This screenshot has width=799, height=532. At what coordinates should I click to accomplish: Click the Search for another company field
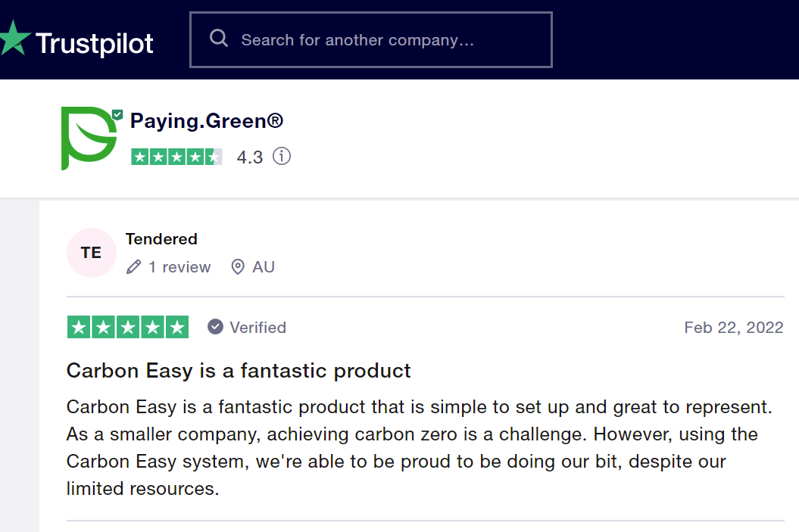pos(371,39)
